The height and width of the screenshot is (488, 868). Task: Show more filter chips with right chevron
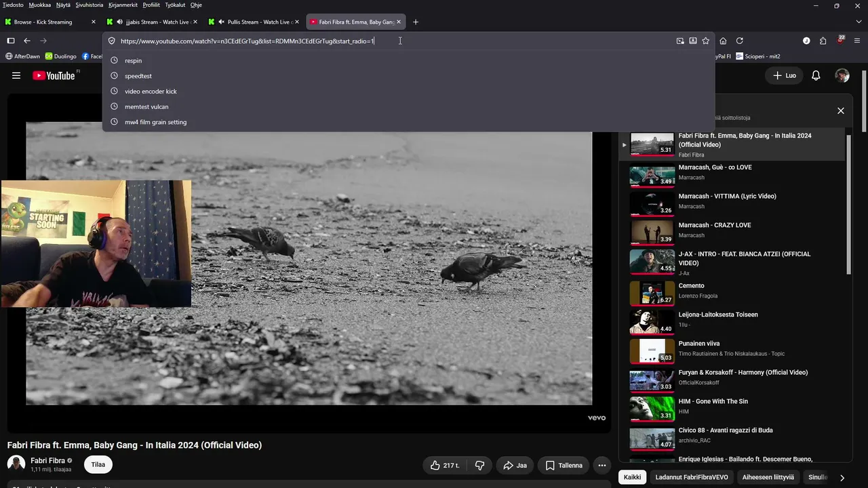[842, 477]
